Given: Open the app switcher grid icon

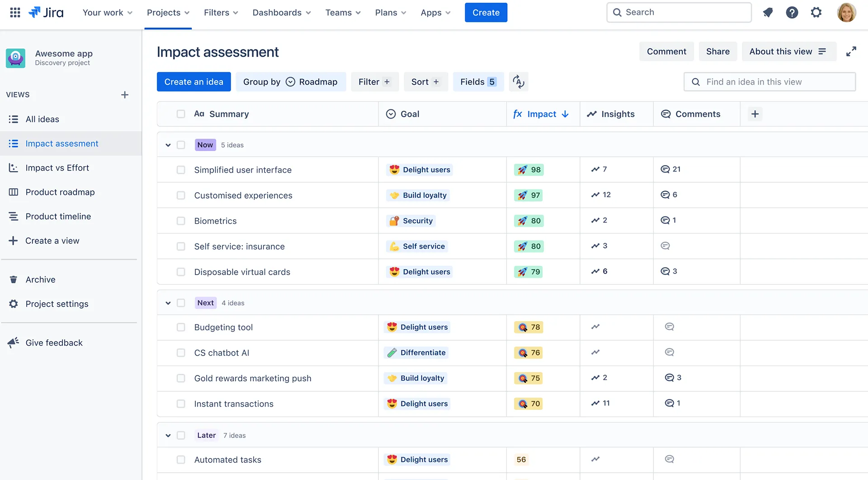Looking at the screenshot, I should 15,12.
